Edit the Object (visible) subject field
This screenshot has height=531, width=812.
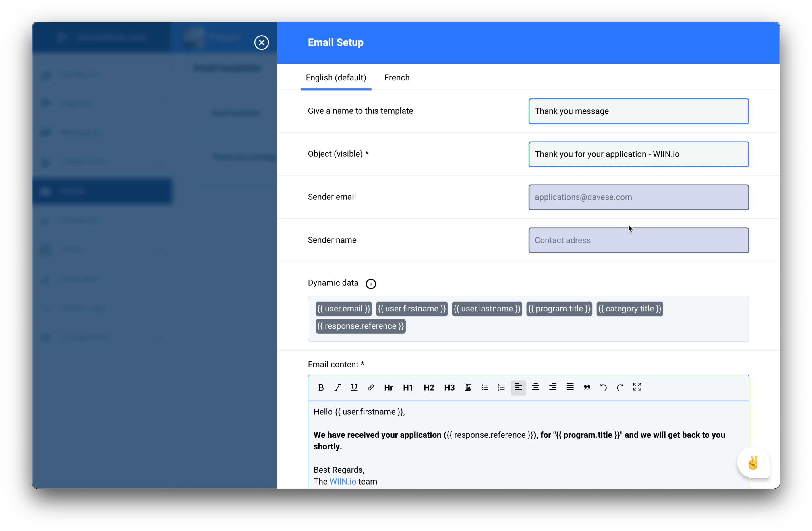[x=638, y=154]
